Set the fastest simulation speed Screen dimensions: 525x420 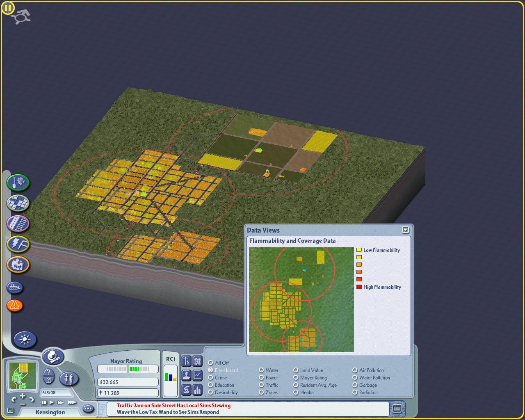72,403
